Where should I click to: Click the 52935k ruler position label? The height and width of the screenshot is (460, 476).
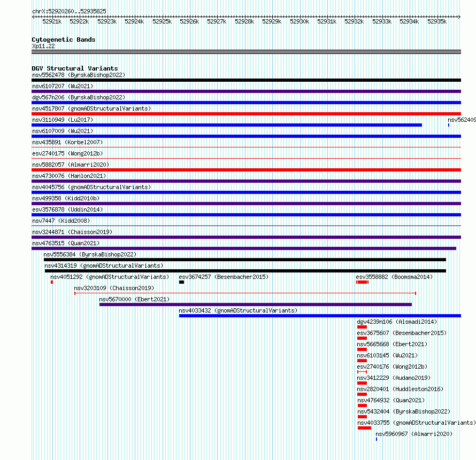pyautogui.click(x=437, y=21)
